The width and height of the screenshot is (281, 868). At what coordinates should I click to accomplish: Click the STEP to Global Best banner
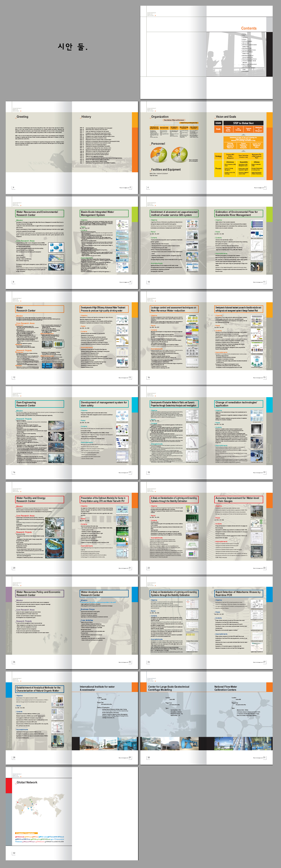[243, 123]
